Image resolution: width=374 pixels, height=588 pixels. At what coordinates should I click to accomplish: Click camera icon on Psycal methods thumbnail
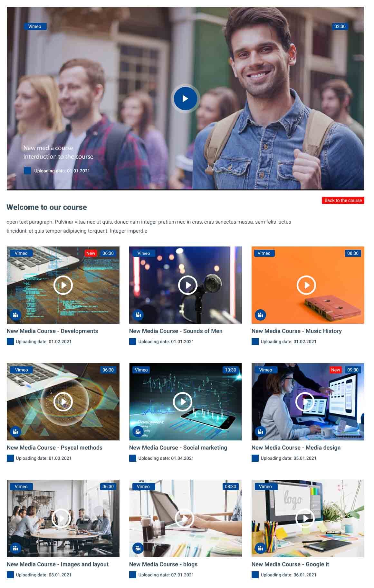click(x=15, y=431)
